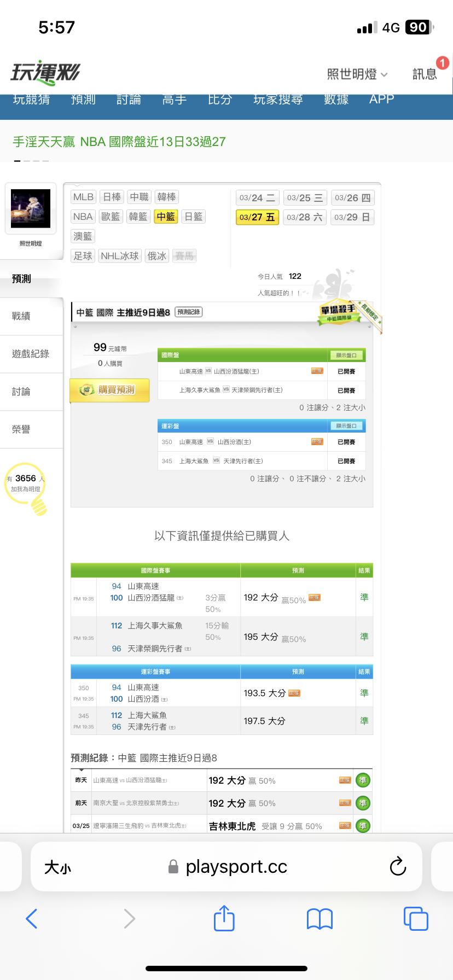Viewport: 453px width, 980px height.
Task: Select the NHL冰球 league filter
Action: pos(120,256)
